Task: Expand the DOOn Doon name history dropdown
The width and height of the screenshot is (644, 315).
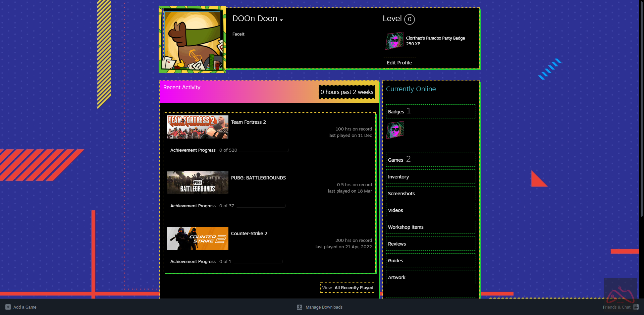Action: click(x=281, y=20)
